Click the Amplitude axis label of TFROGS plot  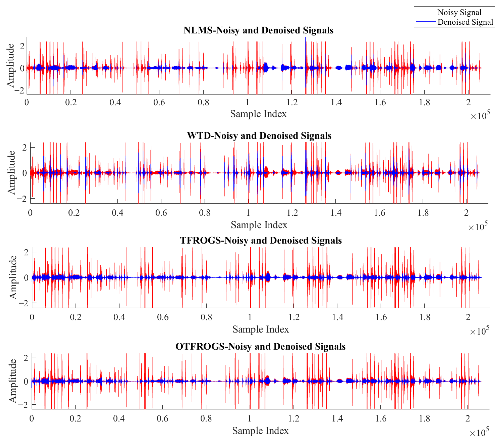pos(13,277)
